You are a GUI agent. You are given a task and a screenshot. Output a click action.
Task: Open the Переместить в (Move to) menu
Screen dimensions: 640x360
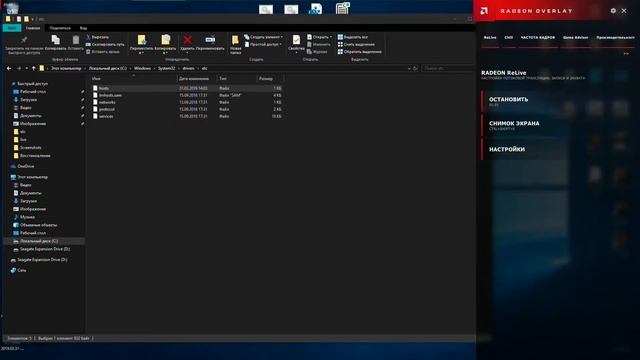[141, 44]
